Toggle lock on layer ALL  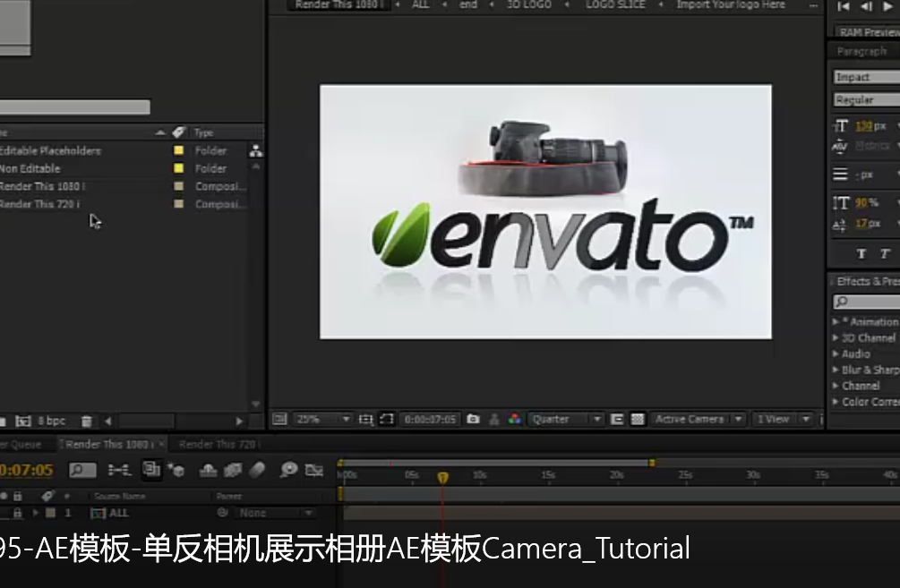[18, 513]
